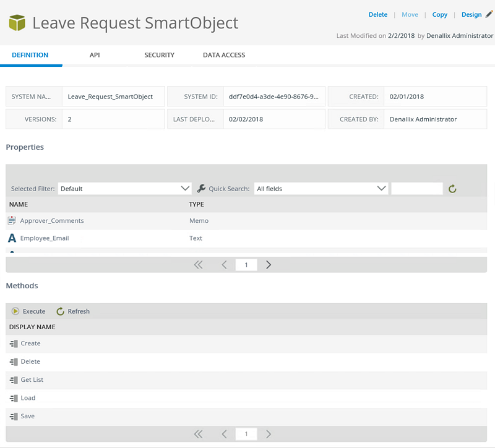Open the SECURITY tab
Screen dimensions: 495x448
pyautogui.click(x=160, y=55)
